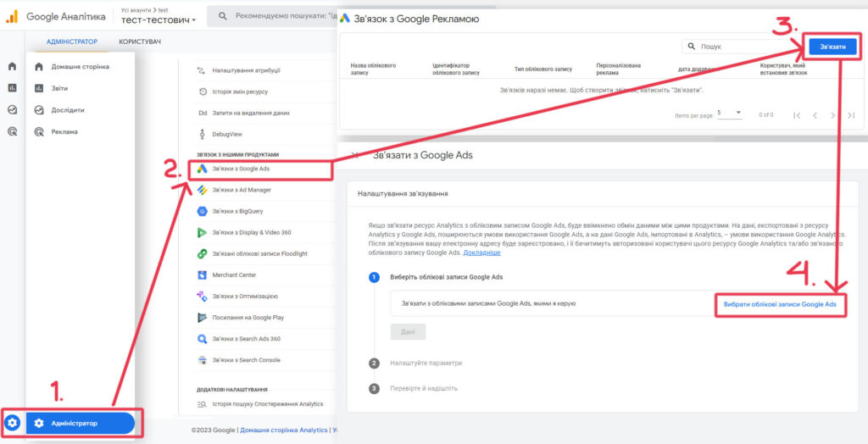
Task: Switch to the АДМІНІСТРАТОР tab
Action: click(72, 42)
